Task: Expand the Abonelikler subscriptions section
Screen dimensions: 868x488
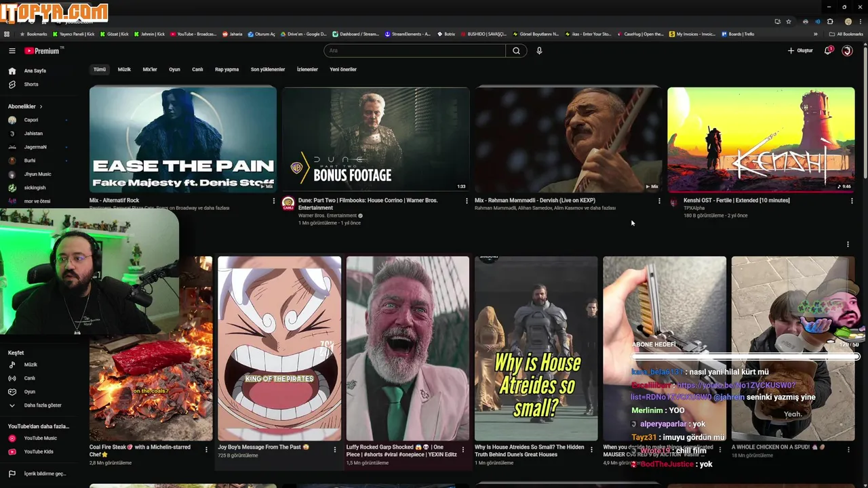Action: (x=25, y=106)
